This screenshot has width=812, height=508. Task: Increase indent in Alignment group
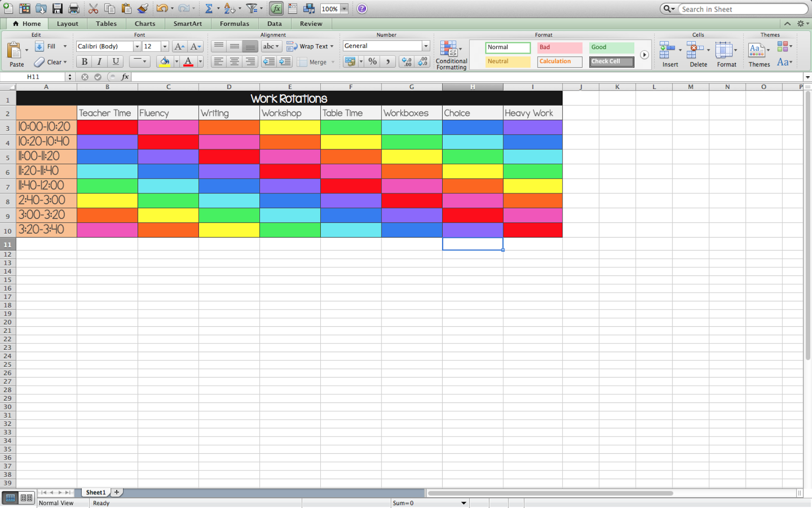pyautogui.click(x=285, y=61)
